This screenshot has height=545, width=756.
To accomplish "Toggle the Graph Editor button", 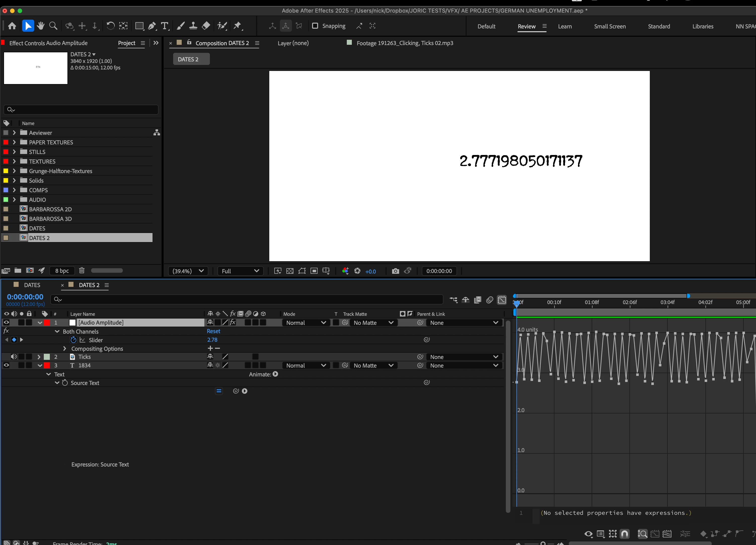I will 502,300.
